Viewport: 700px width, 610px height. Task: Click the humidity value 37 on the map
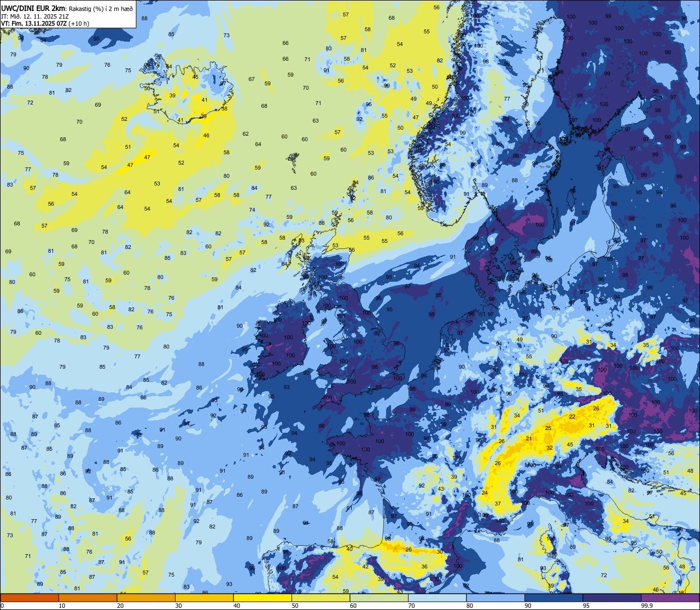498,504
